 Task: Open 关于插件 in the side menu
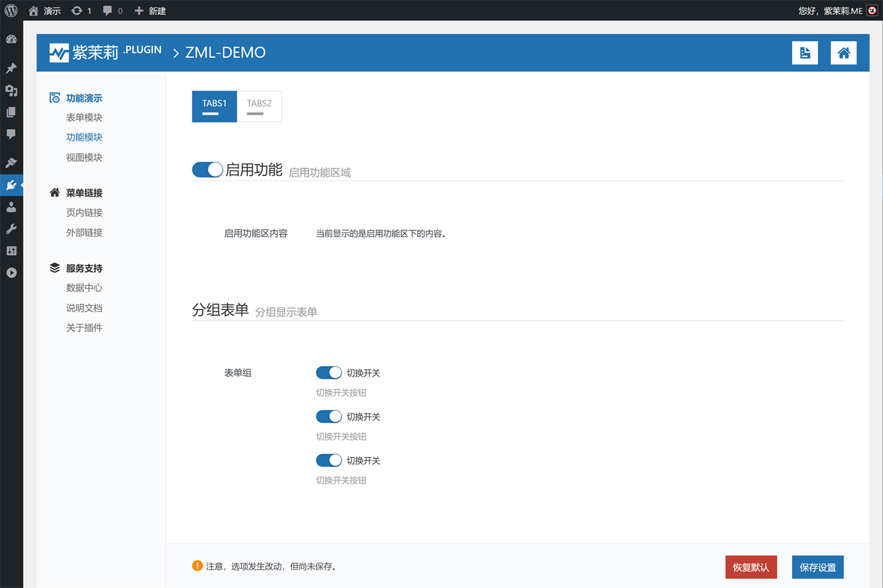tap(84, 328)
